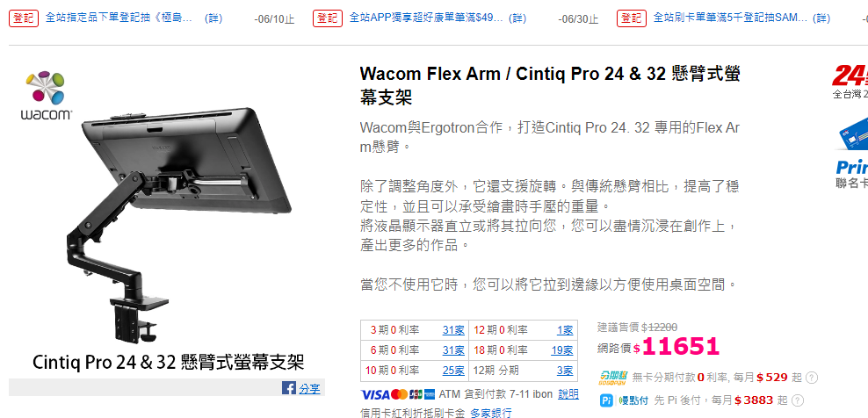Open the 全站刷卡單筆滿5千 promotion link

pos(730,18)
